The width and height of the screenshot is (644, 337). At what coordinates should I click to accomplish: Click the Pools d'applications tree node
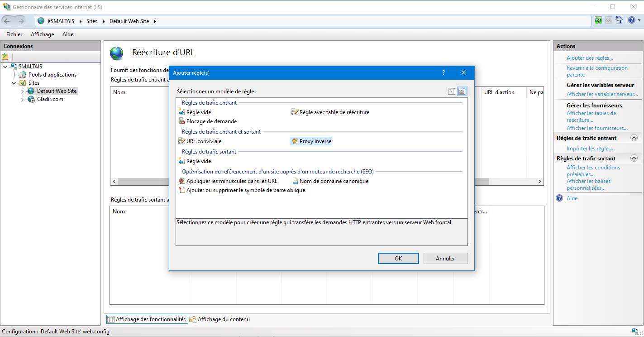tap(52, 75)
